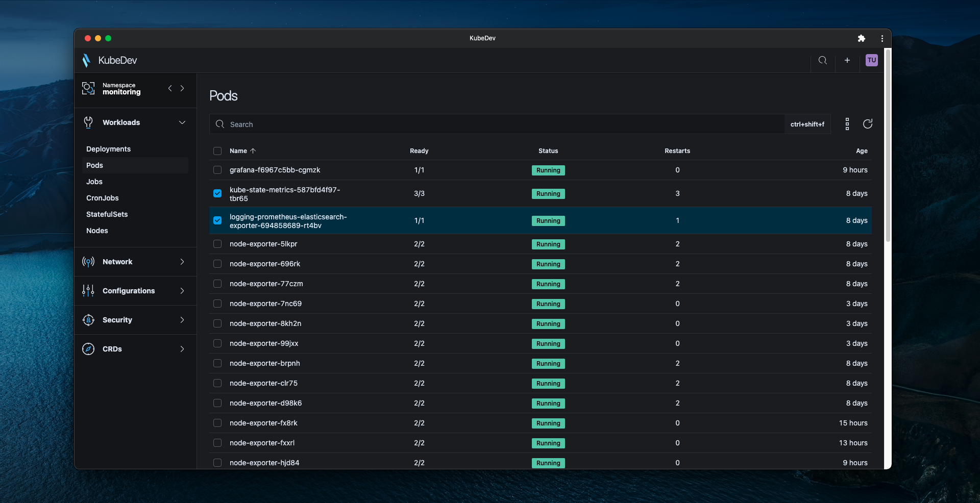Click the plus icon in header
Screen dimensions: 980x503
847,60
